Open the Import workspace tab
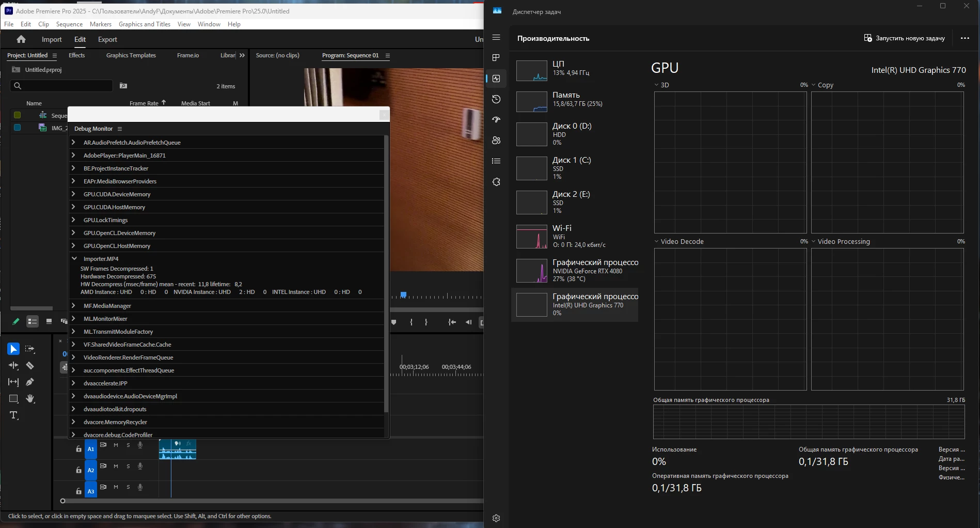The image size is (980, 528). [x=52, y=39]
